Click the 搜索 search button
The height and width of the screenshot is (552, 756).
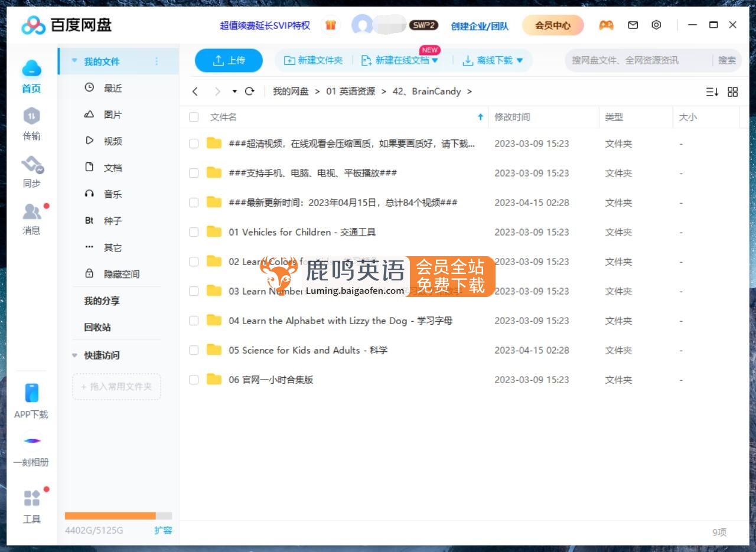tap(727, 60)
